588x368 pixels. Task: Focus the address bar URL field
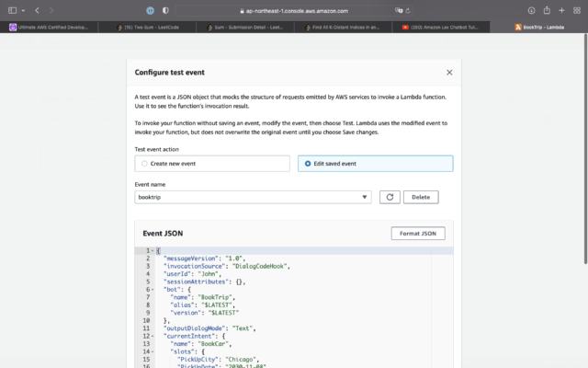pyautogui.click(x=294, y=10)
